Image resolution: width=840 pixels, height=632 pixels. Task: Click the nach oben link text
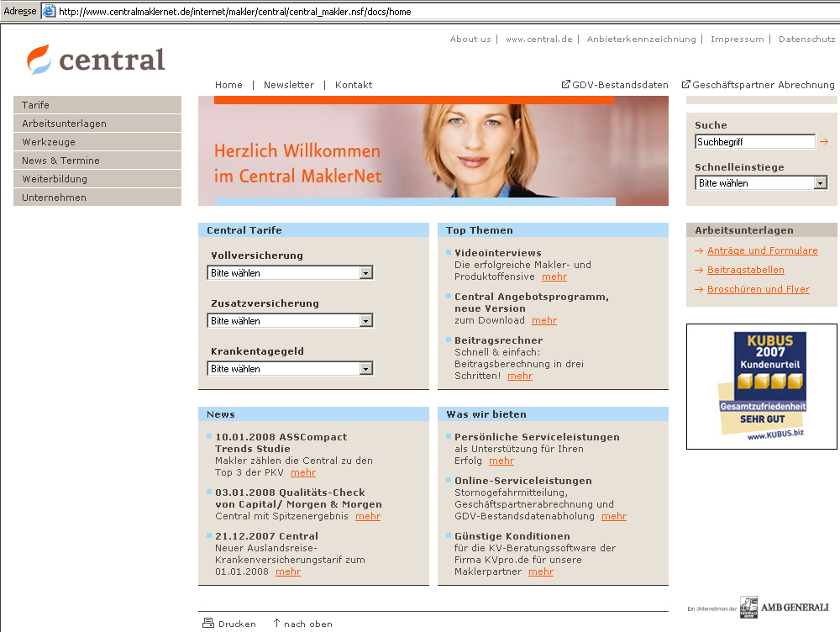pyautogui.click(x=308, y=624)
